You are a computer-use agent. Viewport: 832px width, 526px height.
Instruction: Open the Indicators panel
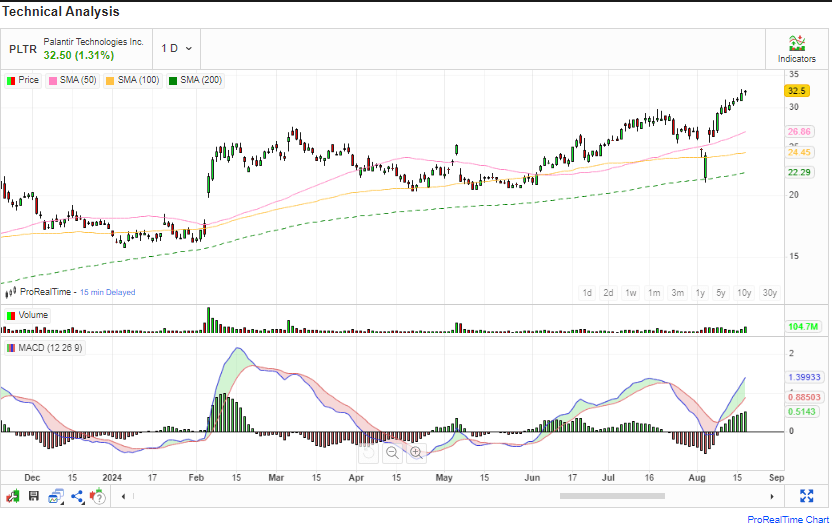(796, 48)
